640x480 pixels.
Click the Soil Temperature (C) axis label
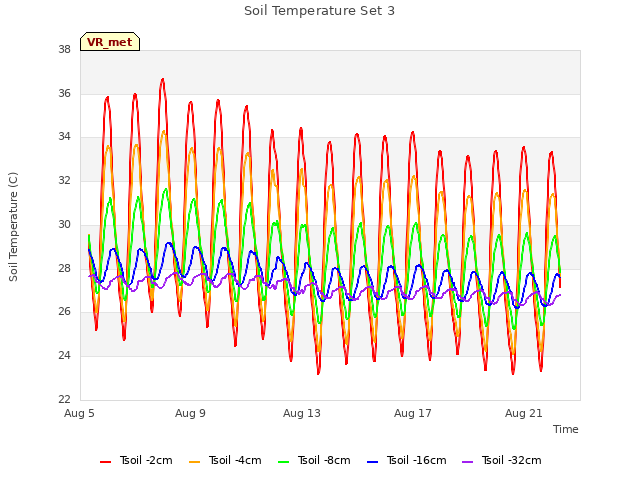[13, 227]
